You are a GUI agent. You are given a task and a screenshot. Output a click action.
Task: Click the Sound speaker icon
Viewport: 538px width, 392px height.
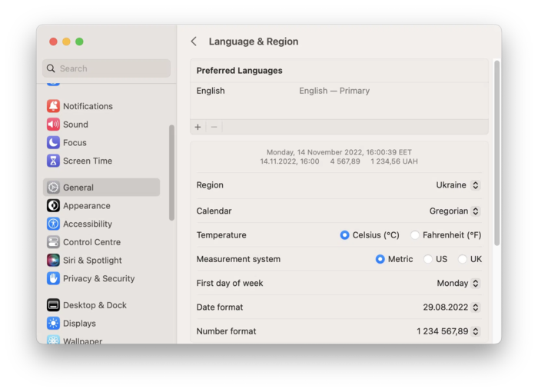[53, 125]
